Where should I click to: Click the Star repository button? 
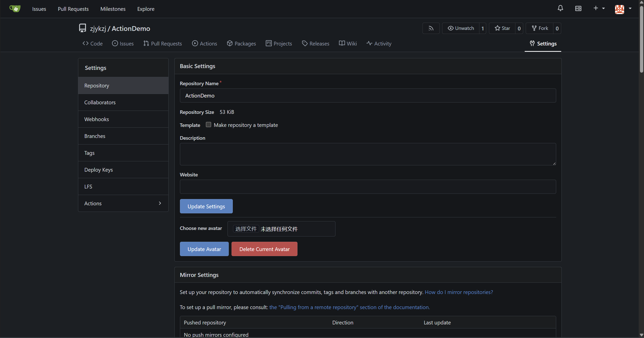pos(502,28)
